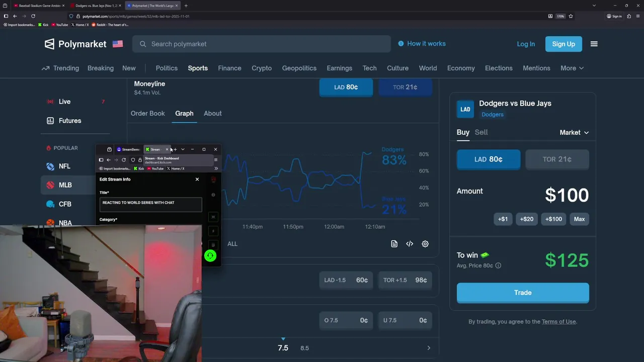
Task: Reload the Polymarket page
Action: [33, 16]
